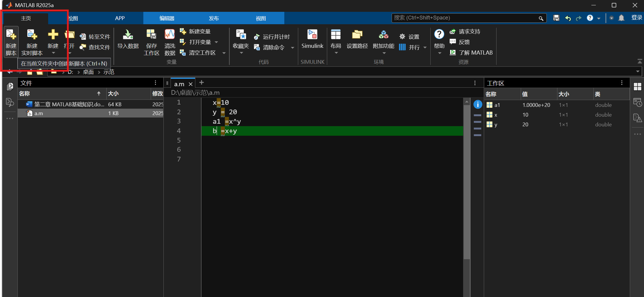Click the 桌面 folder in the path bar
Viewport: 644px width, 297px height.
88,72
